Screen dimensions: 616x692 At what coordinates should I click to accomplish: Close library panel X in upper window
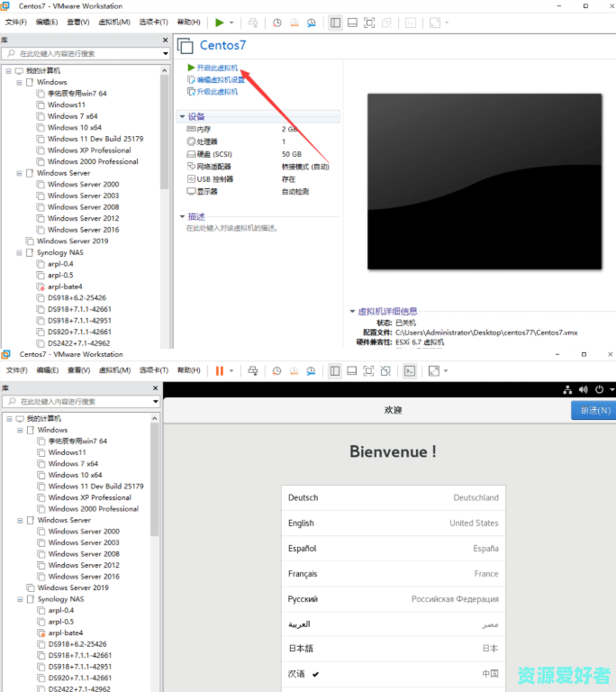(x=165, y=41)
